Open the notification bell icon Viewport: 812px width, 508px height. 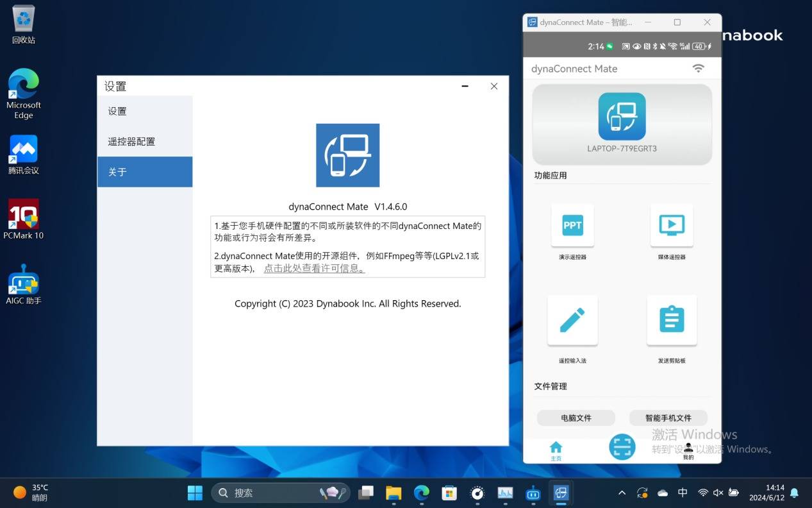(794, 493)
